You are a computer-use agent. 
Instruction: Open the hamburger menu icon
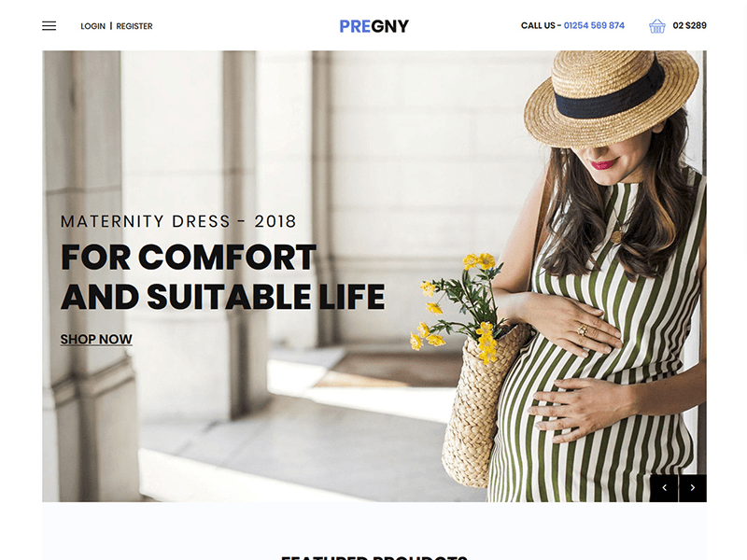pos(49,26)
